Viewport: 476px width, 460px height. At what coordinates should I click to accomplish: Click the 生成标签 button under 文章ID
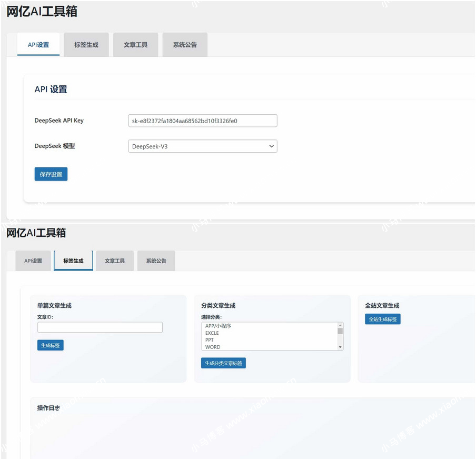pos(50,345)
